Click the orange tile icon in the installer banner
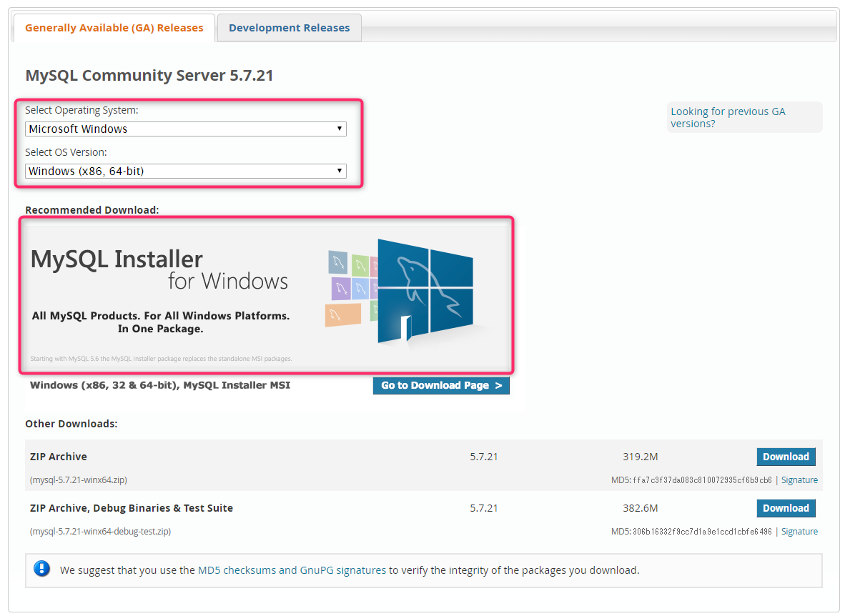The height and width of the screenshot is (616, 850). [342, 314]
